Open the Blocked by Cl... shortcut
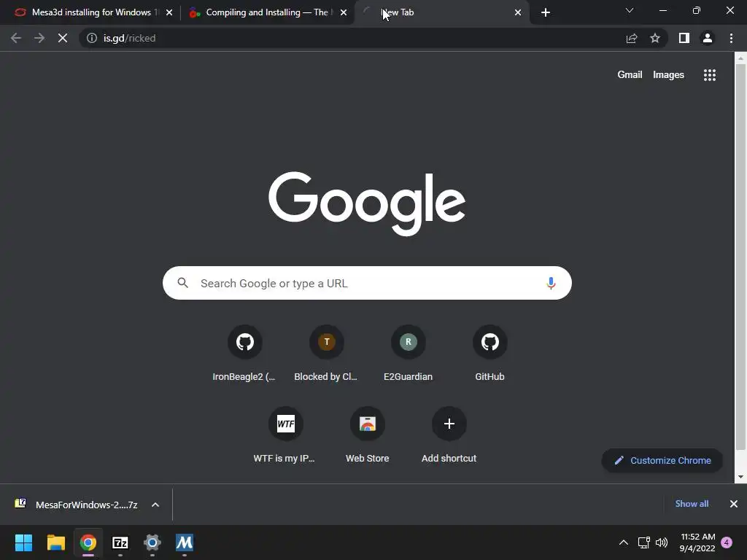This screenshot has width=747, height=560. pyautogui.click(x=326, y=354)
